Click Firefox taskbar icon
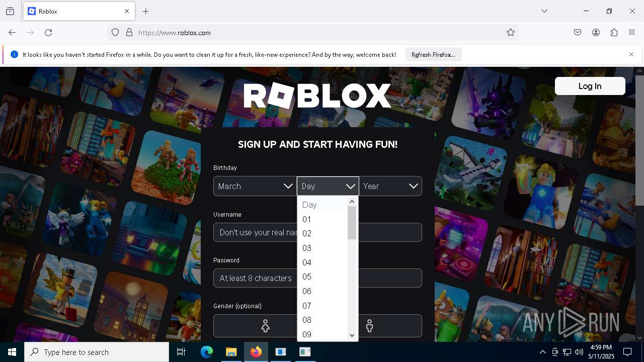The height and width of the screenshot is (362, 644). [256, 352]
